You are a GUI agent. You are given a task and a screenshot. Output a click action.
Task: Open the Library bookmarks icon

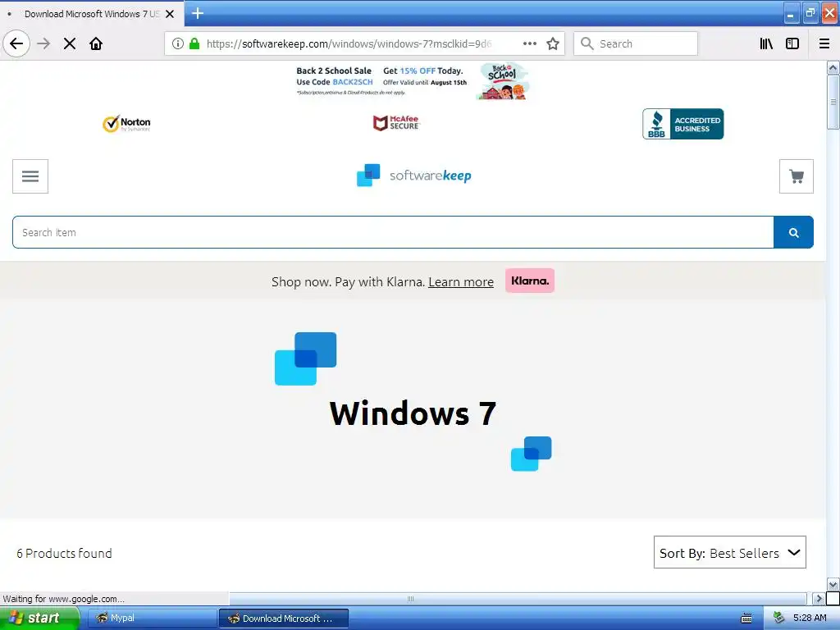[x=766, y=44]
